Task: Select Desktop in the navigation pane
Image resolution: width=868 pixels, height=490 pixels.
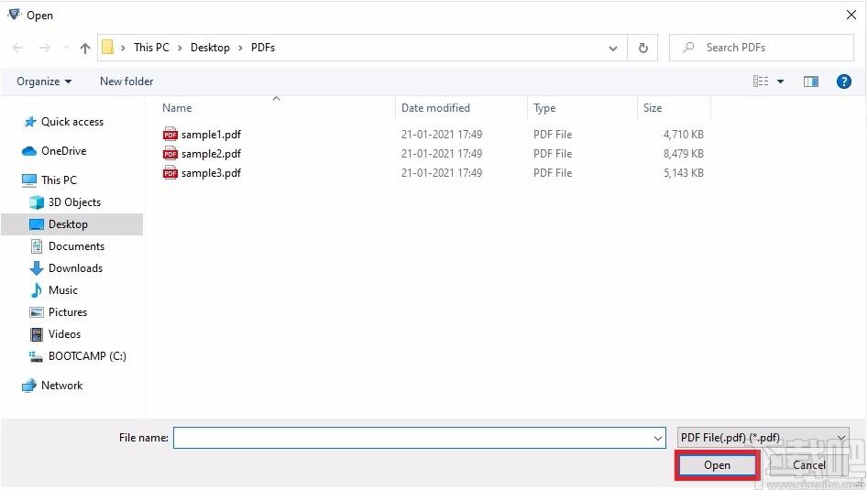Action: click(72, 224)
